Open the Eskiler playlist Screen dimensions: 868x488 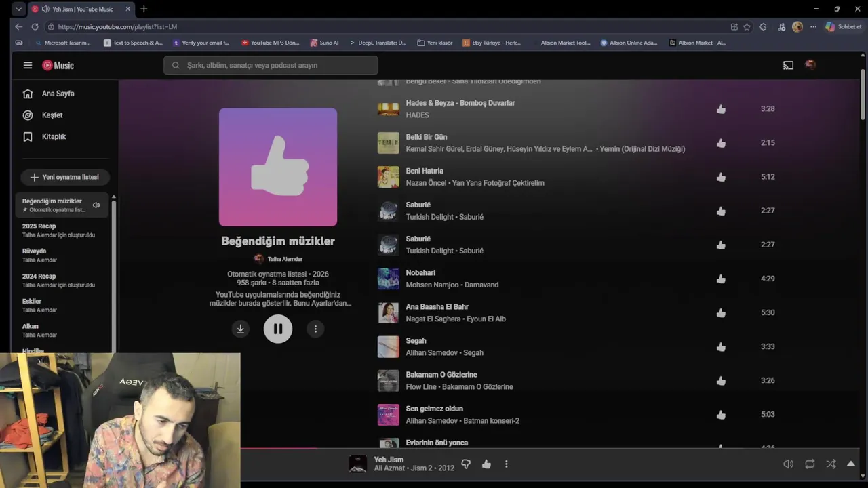(61, 306)
